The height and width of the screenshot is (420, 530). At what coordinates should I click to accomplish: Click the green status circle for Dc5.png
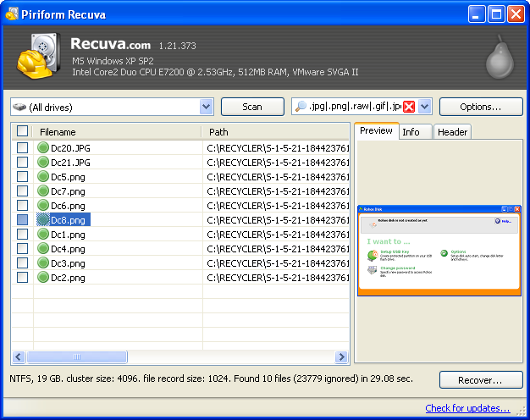tap(43, 177)
